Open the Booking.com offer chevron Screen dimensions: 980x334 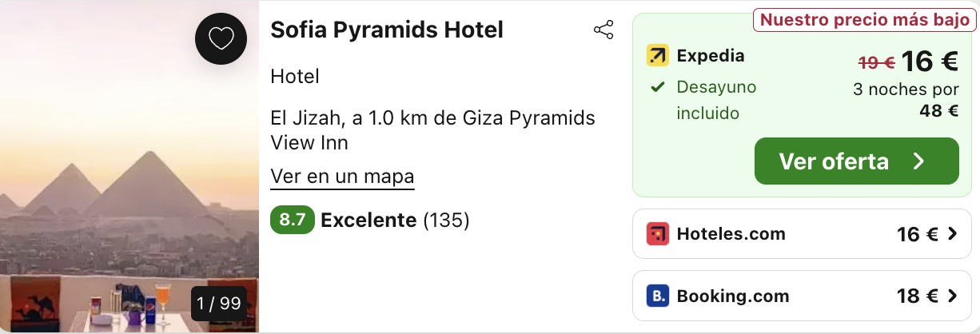952,296
